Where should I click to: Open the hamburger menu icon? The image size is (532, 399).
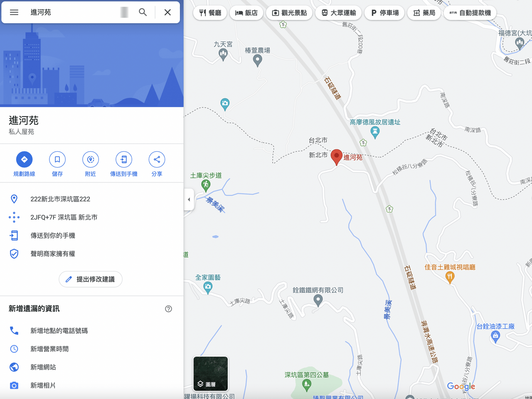pos(14,12)
